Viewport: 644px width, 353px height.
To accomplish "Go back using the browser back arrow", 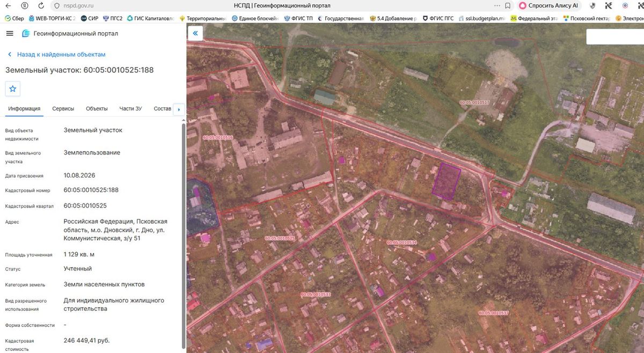I will [8, 5].
